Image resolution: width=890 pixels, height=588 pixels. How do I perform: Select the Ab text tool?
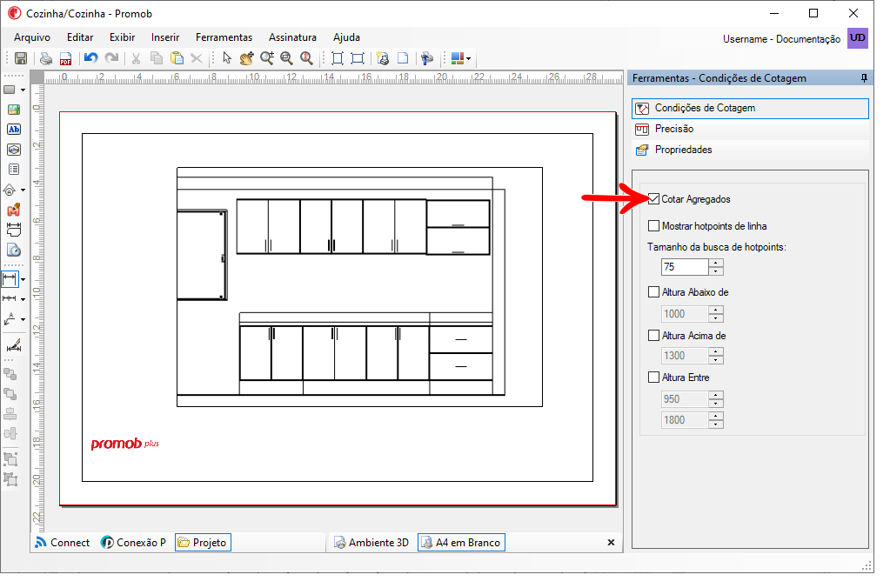(14, 131)
